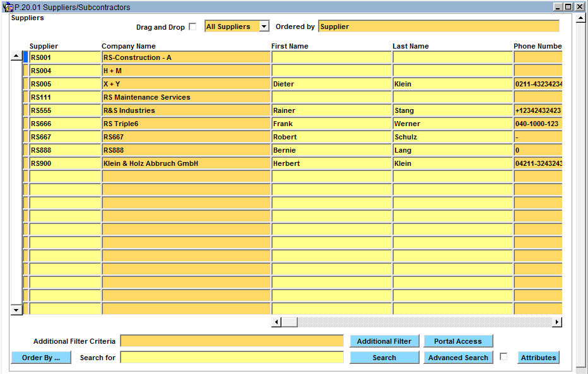Click first name Rainer
This screenshot has width=588, height=374.
pyautogui.click(x=331, y=110)
